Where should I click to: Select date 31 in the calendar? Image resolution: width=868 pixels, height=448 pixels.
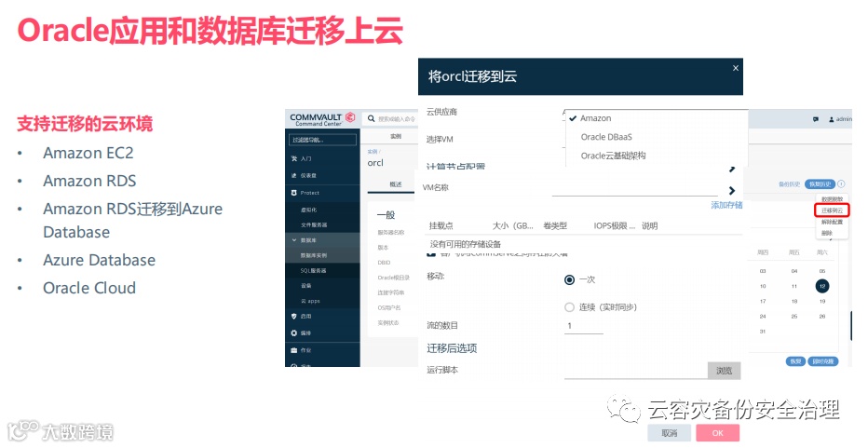(762, 332)
